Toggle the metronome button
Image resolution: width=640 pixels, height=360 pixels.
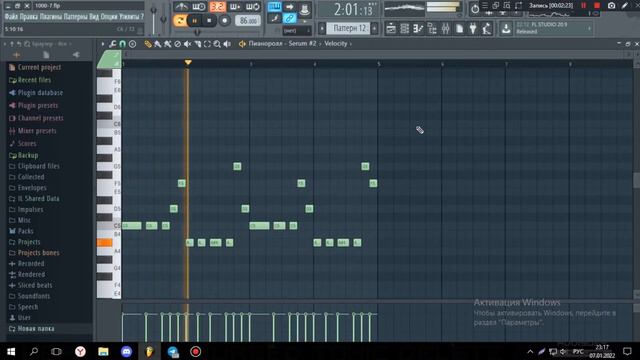[x=181, y=7]
